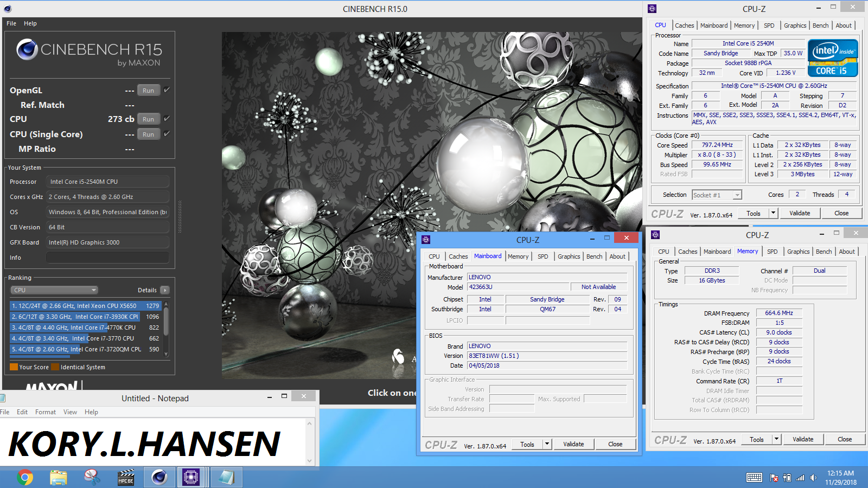Viewport: 868px width, 488px height.
Task: Click the Cinebench R15 logo
Action: pyautogui.click(x=90, y=53)
